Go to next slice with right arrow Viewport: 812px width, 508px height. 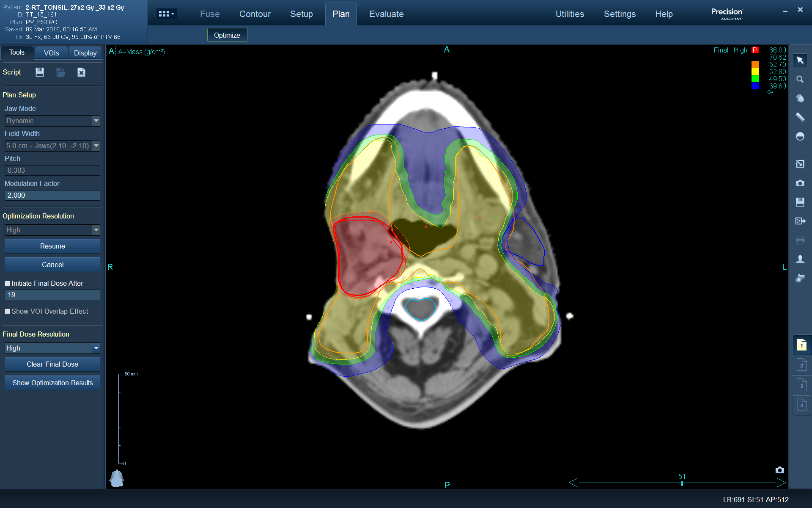(781, 483)
